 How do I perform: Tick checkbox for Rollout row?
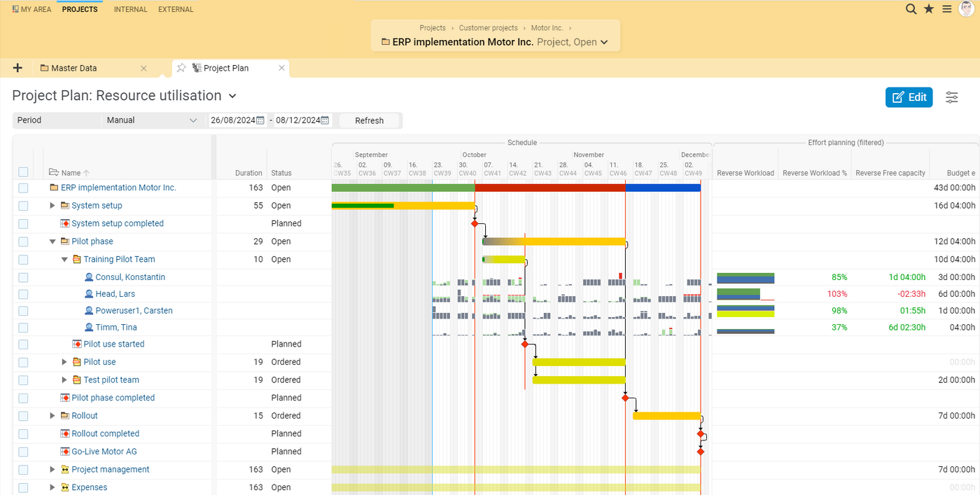point(24,416)
